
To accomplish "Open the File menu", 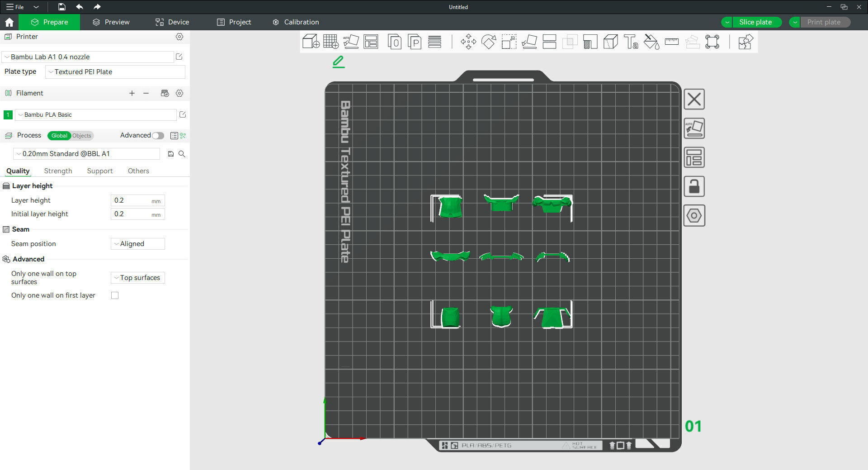I will (x=15, y=7).
